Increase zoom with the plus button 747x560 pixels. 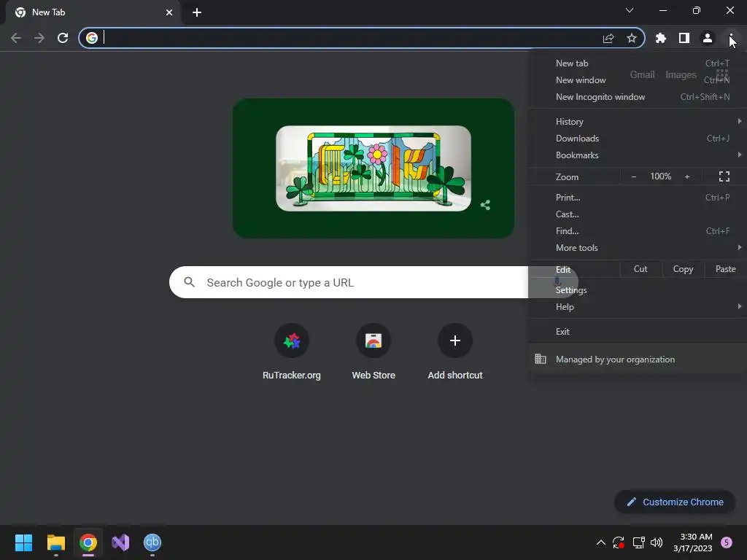click(687, 176)
